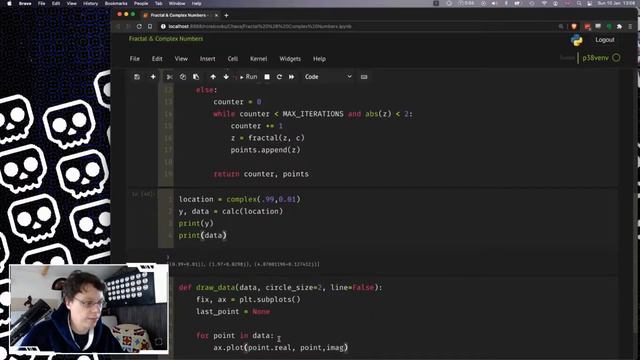Click the p38venv kernel name

[595, 58]
